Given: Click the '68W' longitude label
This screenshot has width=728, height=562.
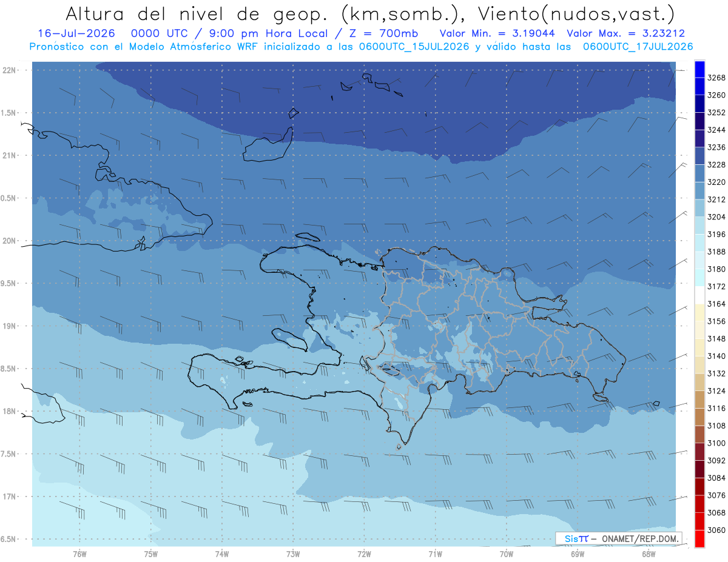Looking at the screenshot, I should point(649,554).
